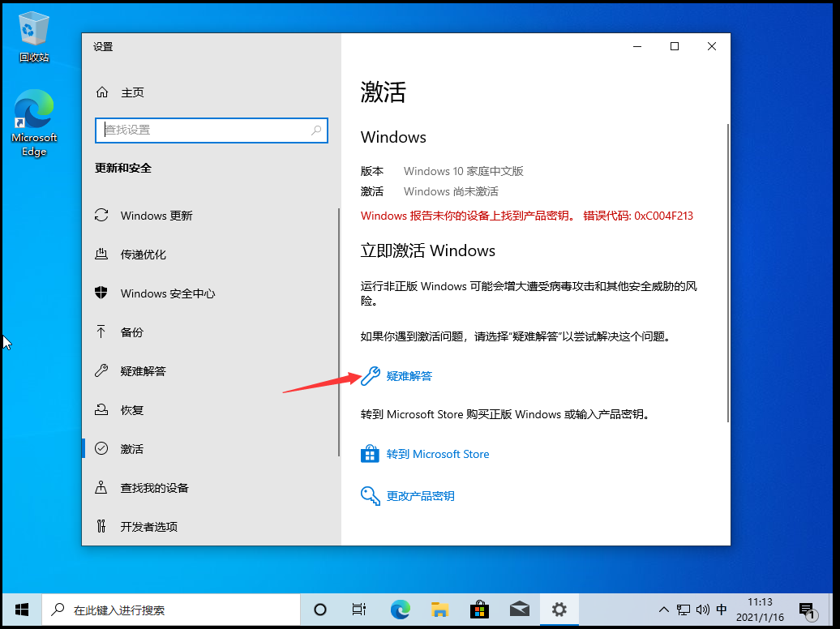Focus the 查找设置 search field
Screen dimensions: 840x629
[x=211, y=131]
